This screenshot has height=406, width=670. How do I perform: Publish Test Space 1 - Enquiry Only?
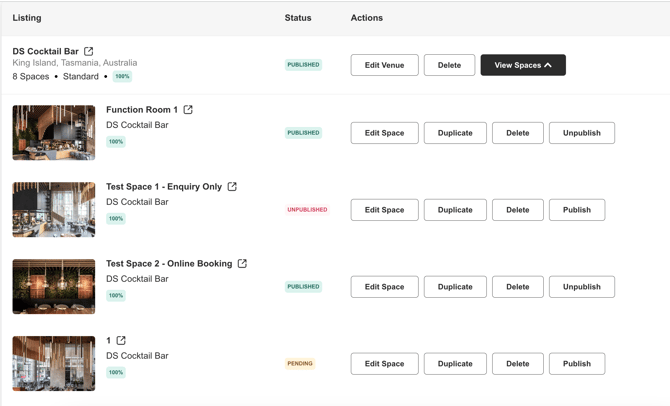coord(576,210)
